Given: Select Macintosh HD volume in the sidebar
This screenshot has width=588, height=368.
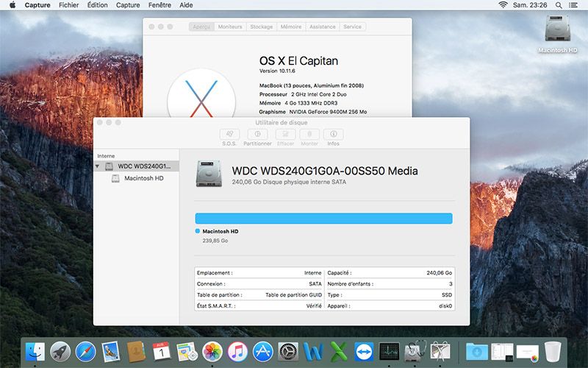Looking at the screenshot, I should [143, 178].
